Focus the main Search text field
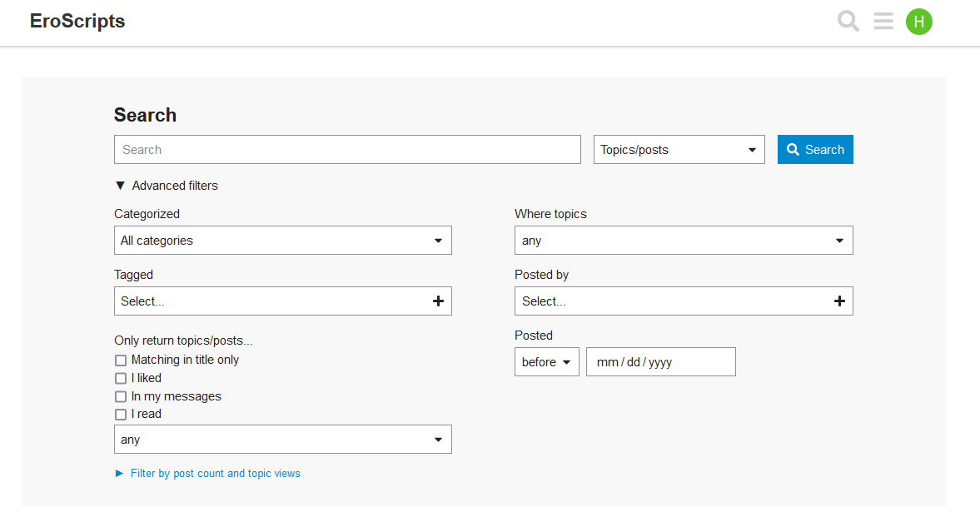 (347, 149)
